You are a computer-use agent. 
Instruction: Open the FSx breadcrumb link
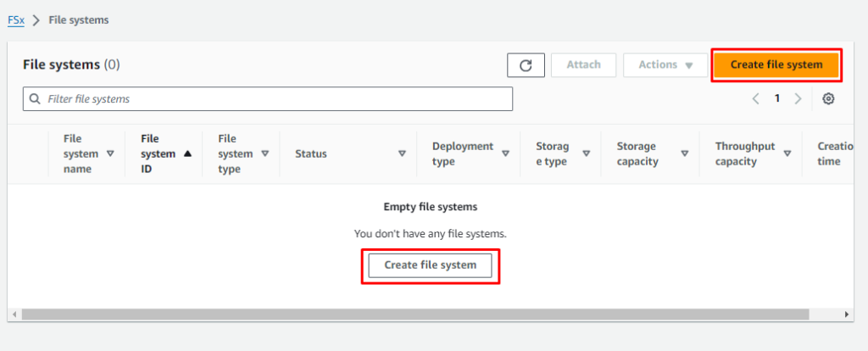[16, 19]
